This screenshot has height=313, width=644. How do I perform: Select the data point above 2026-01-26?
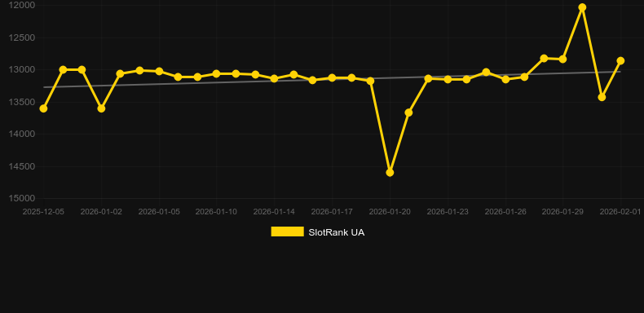505,79
